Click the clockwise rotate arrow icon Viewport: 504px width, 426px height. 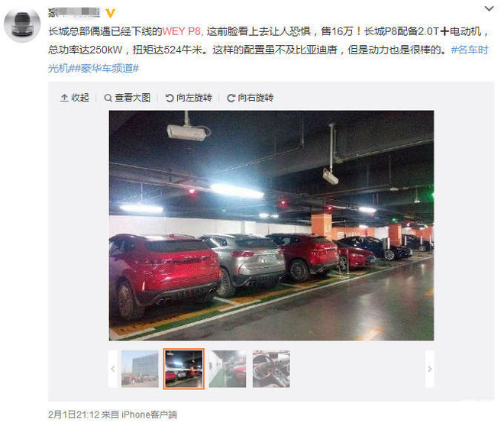(x=231, y=98)
